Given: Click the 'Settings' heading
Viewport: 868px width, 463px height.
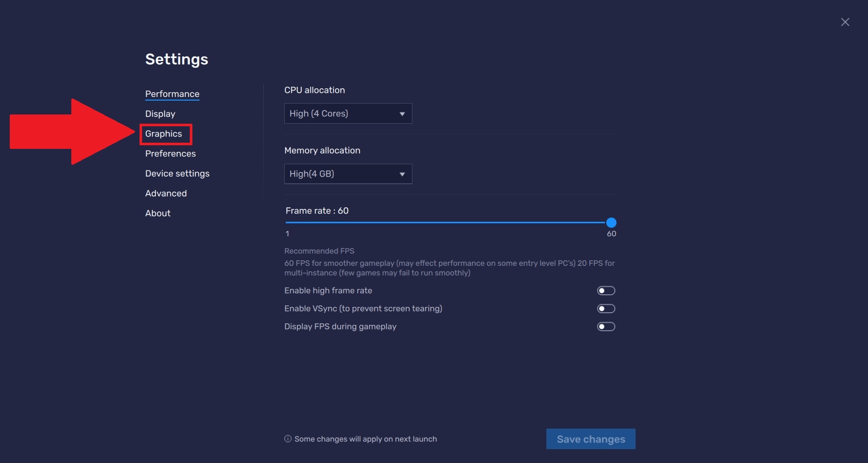Looking at the screenshot, I should click(x=176, y=60).
